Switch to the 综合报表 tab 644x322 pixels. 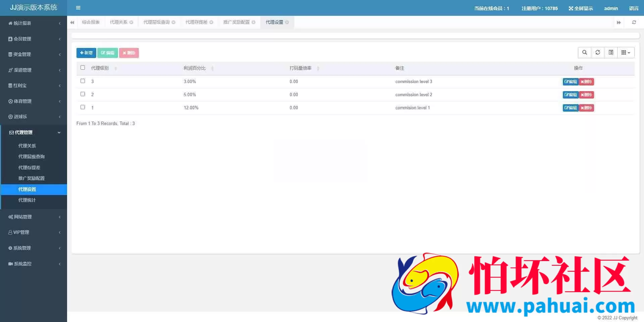tap(91, 22)
